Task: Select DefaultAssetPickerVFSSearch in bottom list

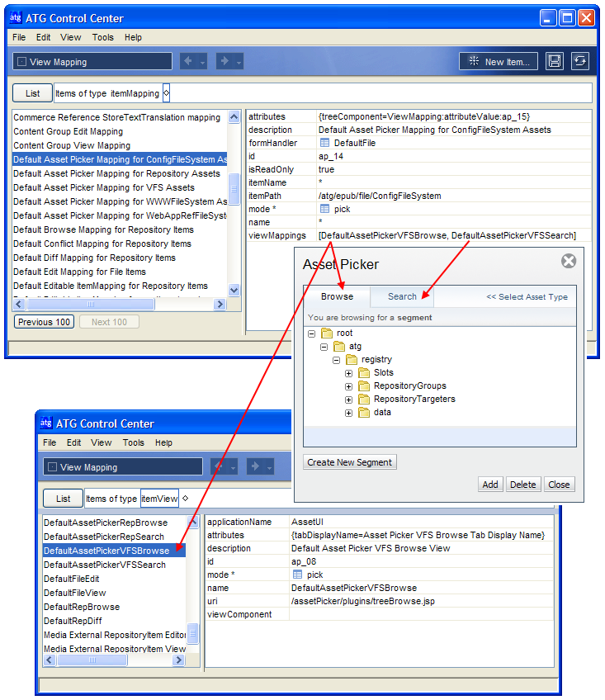Action: [105, 565]
